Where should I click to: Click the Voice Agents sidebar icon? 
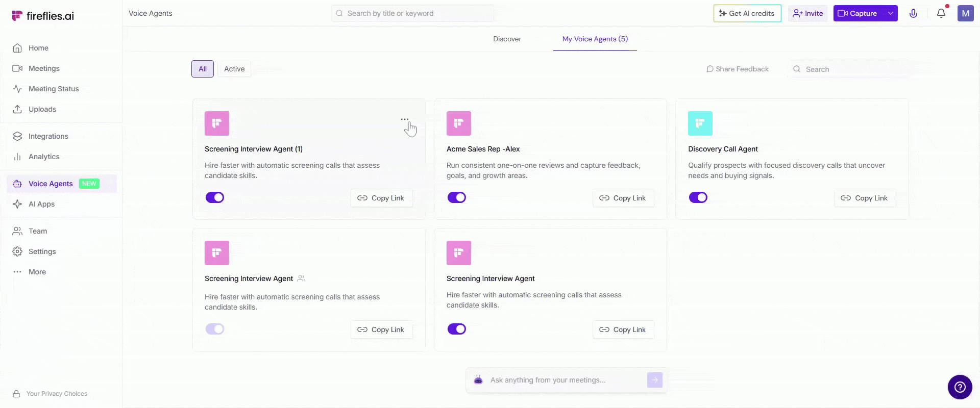tap(17, 184)
